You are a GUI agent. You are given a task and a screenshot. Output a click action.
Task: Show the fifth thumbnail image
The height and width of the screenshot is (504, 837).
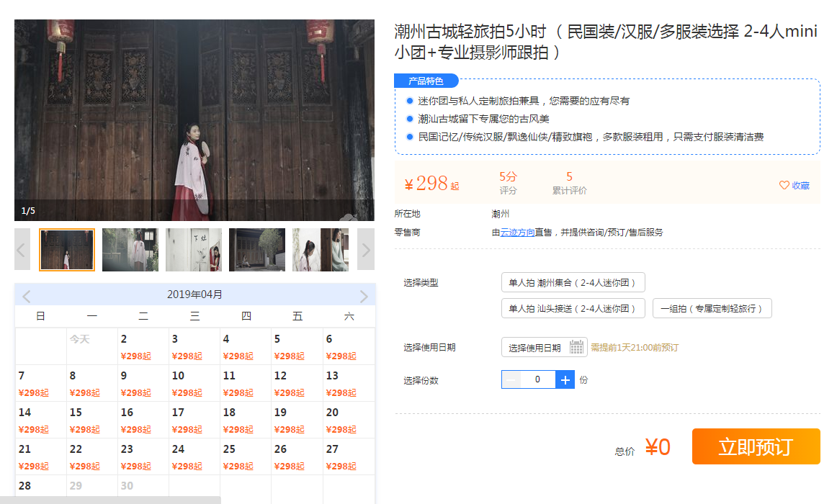pyautogui.click(x=320, y=250)
